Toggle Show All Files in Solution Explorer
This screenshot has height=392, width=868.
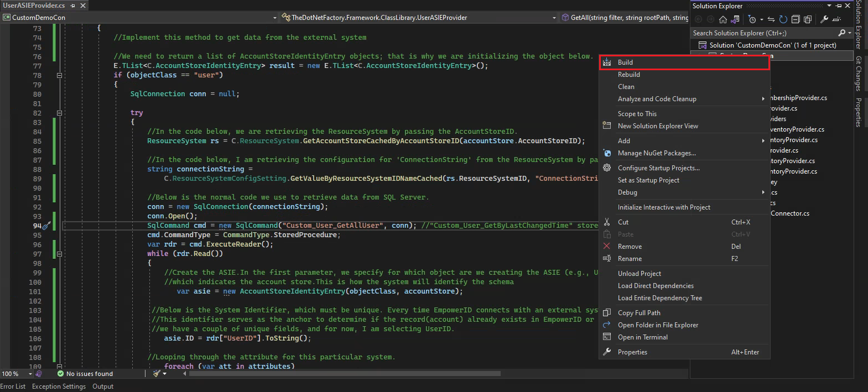[808, 19]
